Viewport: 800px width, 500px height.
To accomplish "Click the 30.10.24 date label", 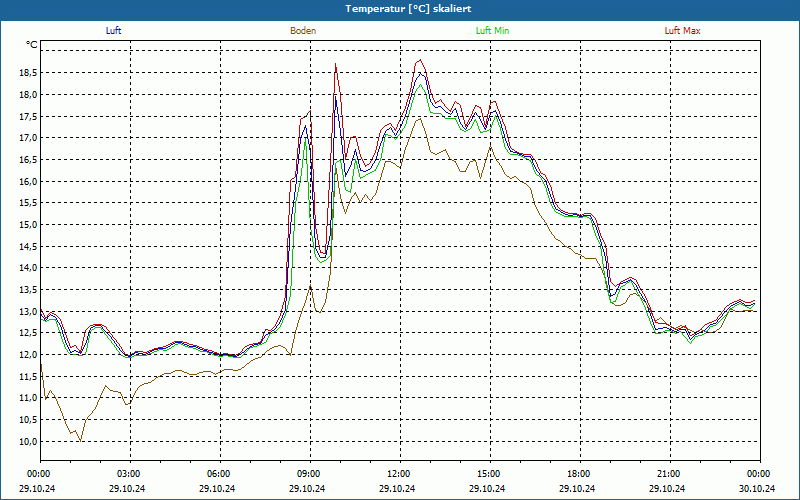I will point(757,488).
